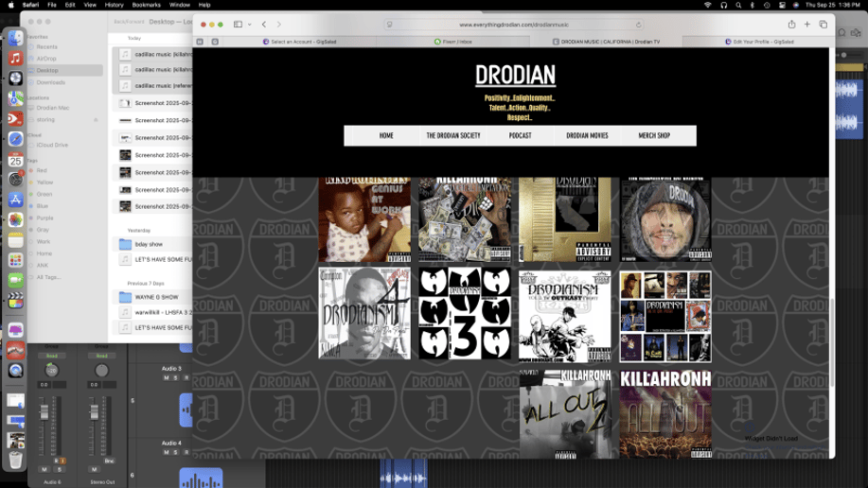The width and height of the screenshot is (868, 488).
Task: Record-enable the Audio 3 track
Action: 186,378
